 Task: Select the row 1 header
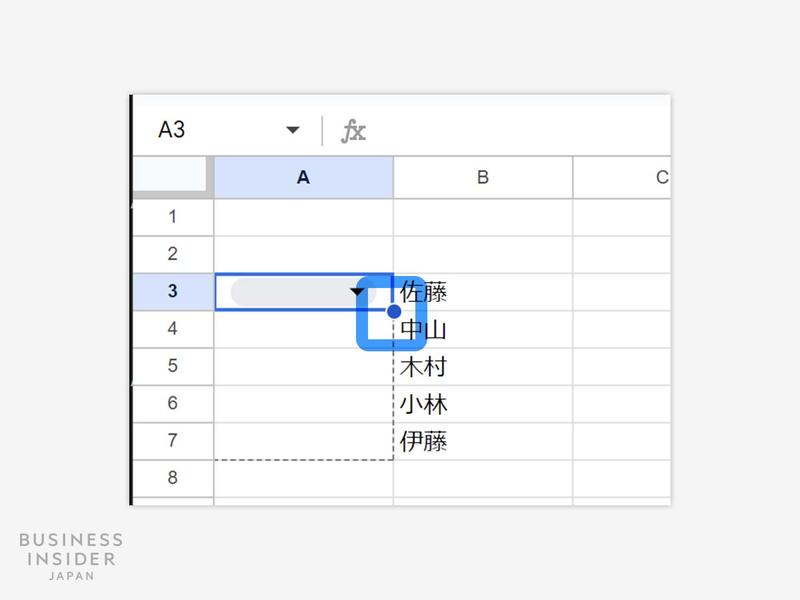pos(172,217)
